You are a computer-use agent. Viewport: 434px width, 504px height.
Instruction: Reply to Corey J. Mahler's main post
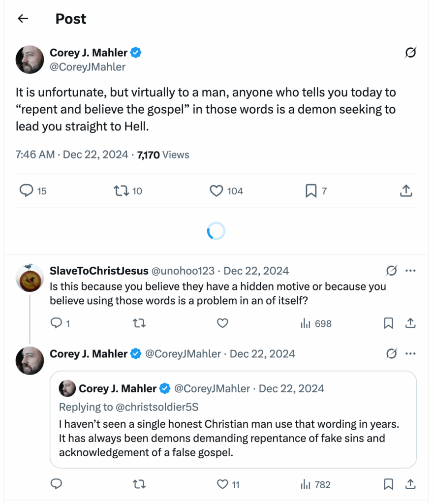tap(26, 190)
